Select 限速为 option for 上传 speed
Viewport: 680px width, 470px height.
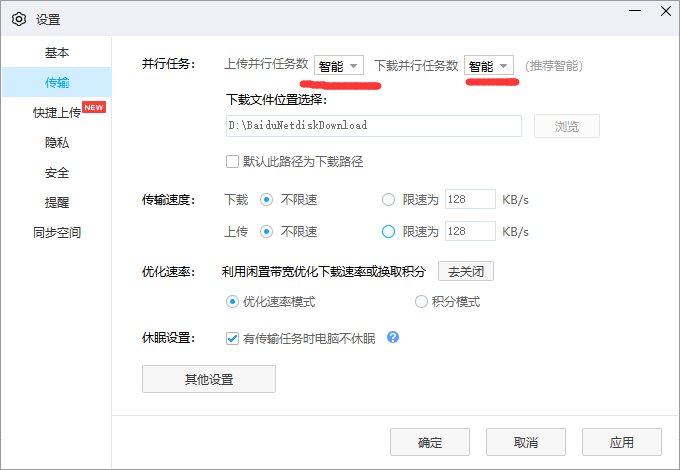pos(388,232)
